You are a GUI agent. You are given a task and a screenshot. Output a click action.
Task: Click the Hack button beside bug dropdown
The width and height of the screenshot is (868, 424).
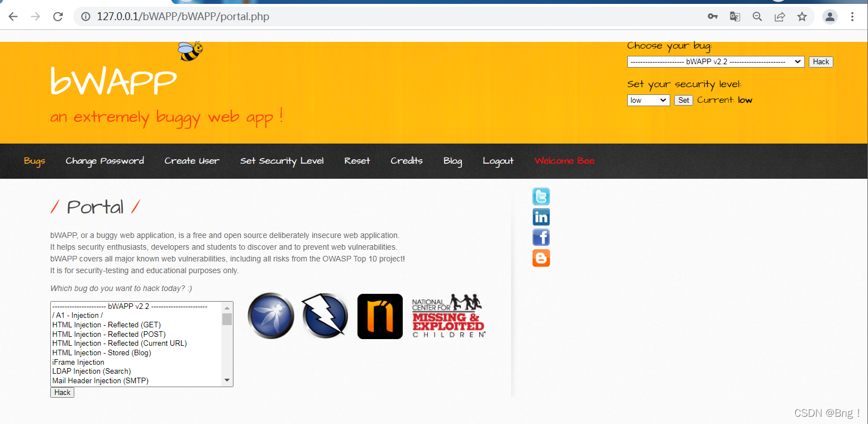pos(821,62)
